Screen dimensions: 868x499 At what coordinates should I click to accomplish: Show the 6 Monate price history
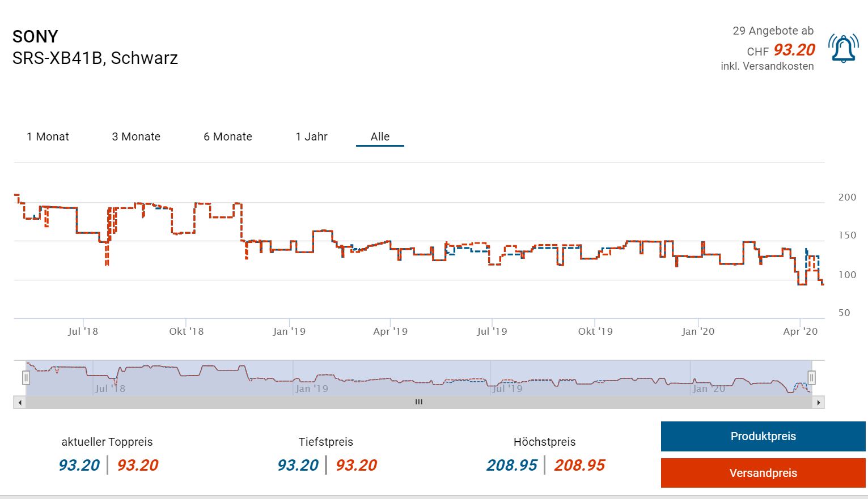228,137
